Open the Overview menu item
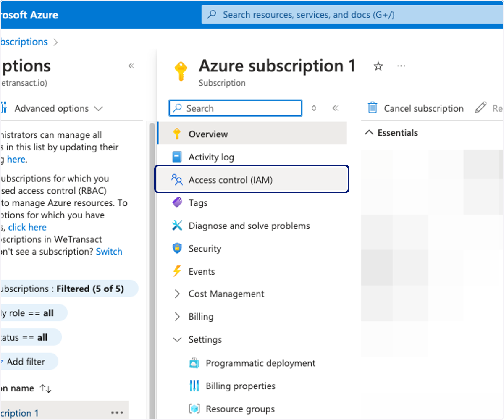The width and height of the screenshot is (504, 420). coord(252,134)
